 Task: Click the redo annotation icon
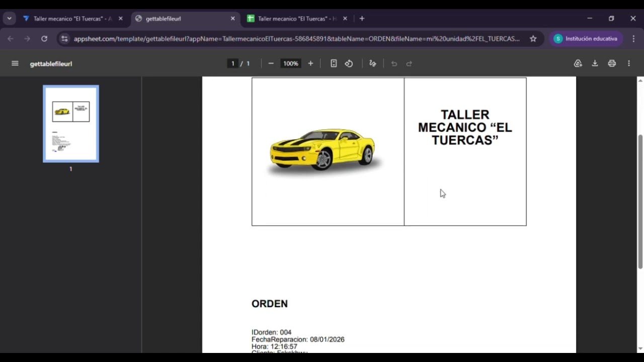tap(409, 63)
